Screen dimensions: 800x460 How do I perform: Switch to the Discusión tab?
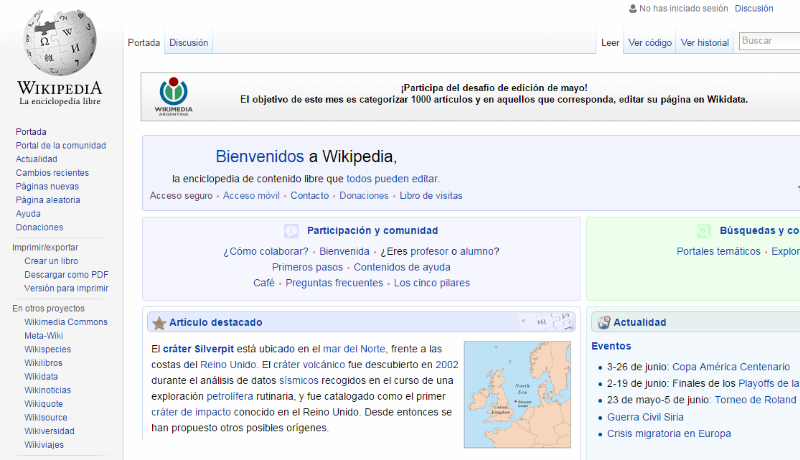point(188,42)
